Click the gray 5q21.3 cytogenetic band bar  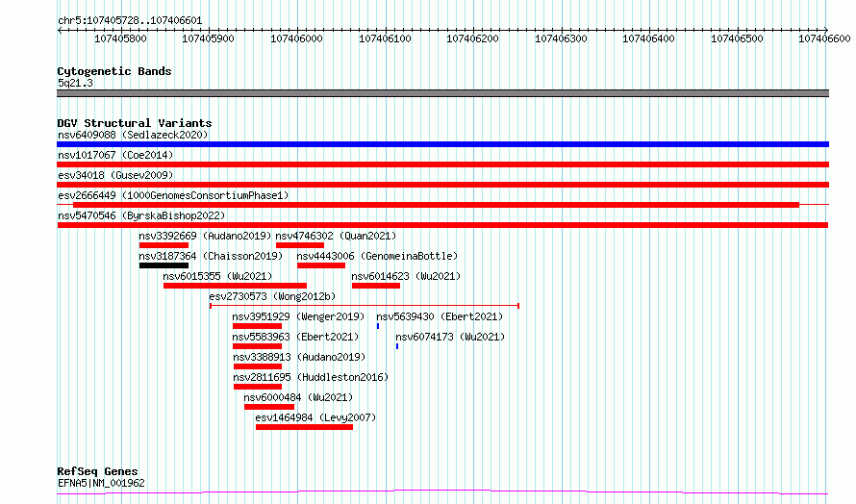442,93
